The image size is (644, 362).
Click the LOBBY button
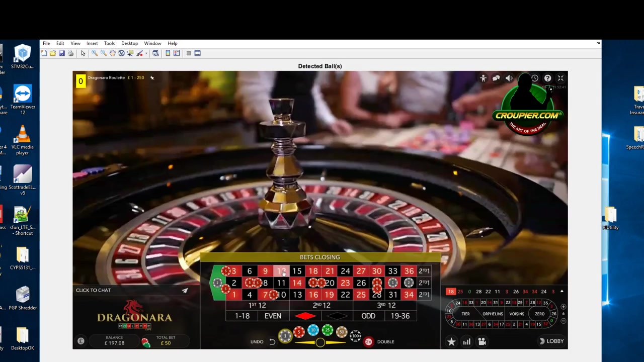pos(553,341)
